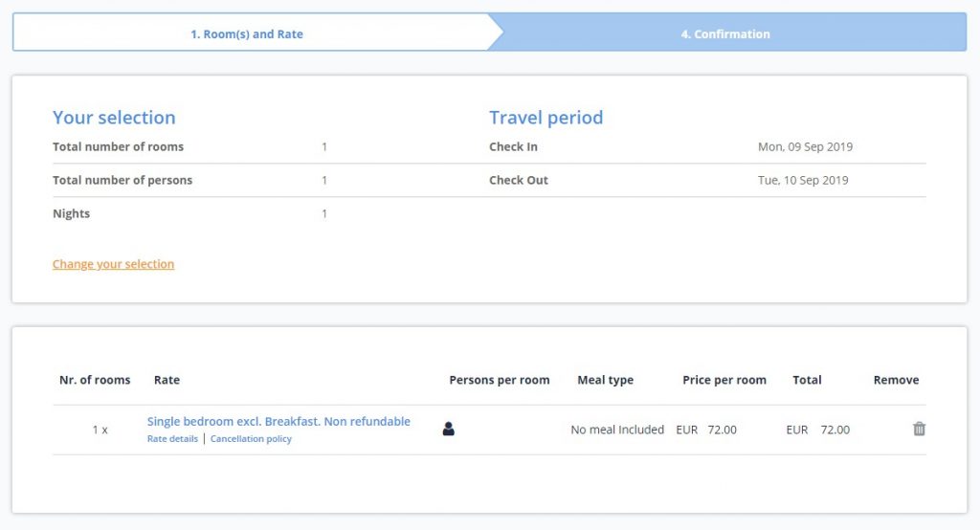Click the Price per room column header

pos(724,380)
